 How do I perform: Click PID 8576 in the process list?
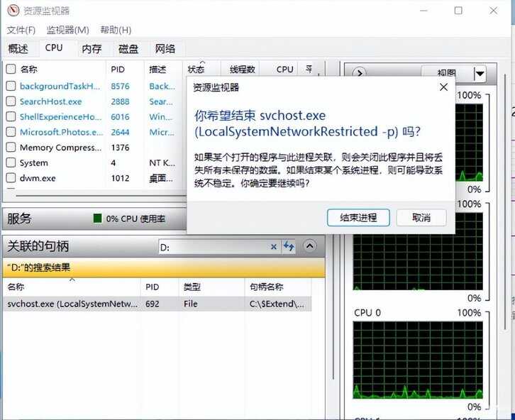120,86
